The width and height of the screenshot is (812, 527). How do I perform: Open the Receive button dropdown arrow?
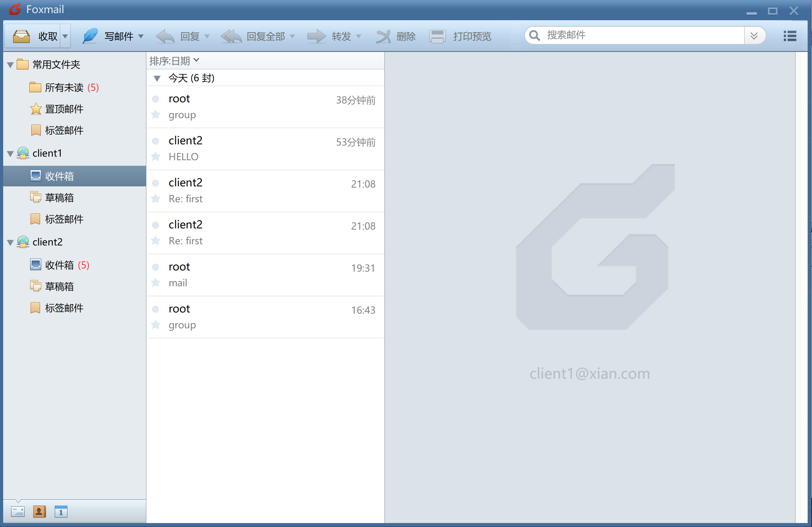(65, 36)
